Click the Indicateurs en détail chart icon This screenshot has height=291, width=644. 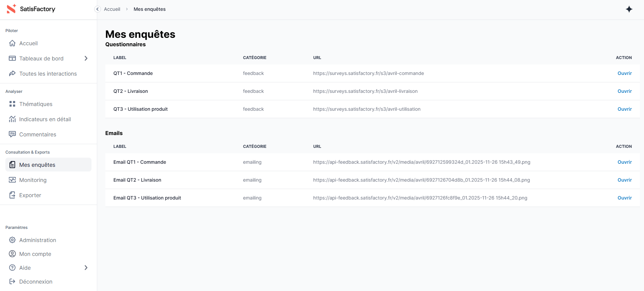pos(12,119)
